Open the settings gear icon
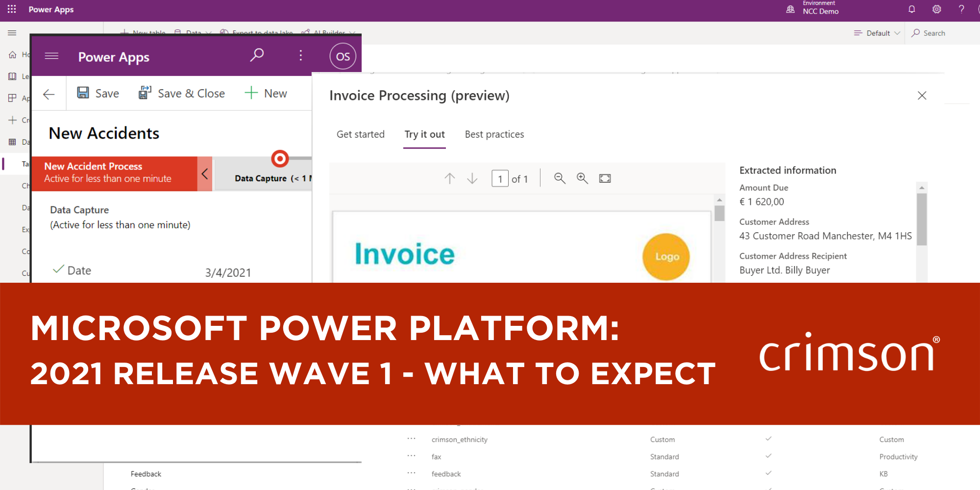This screenshot has height=490, width=980. (x=936, y=9)
